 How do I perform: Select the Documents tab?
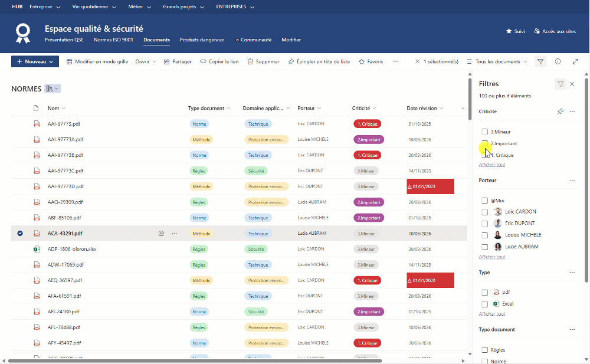click(156, 40)
